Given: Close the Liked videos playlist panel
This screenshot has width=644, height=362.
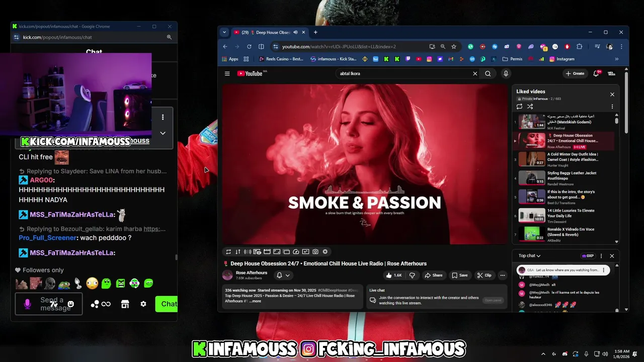Looking at the screenshot, I should point(612,94).
